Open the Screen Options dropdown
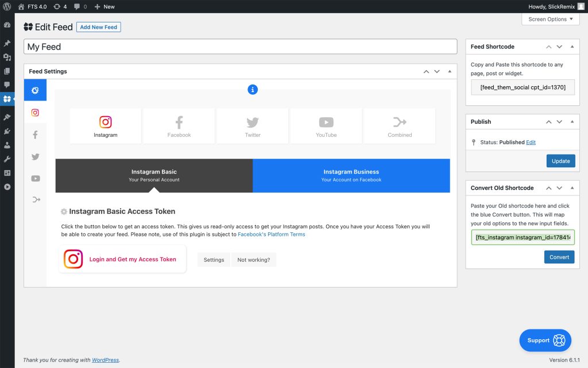 pyautogui.click(x=551, y=19)
